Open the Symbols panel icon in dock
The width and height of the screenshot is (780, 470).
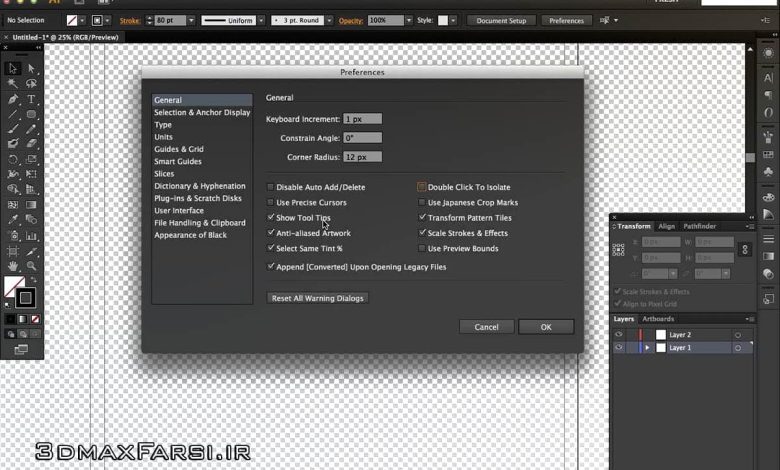point(769,172)
